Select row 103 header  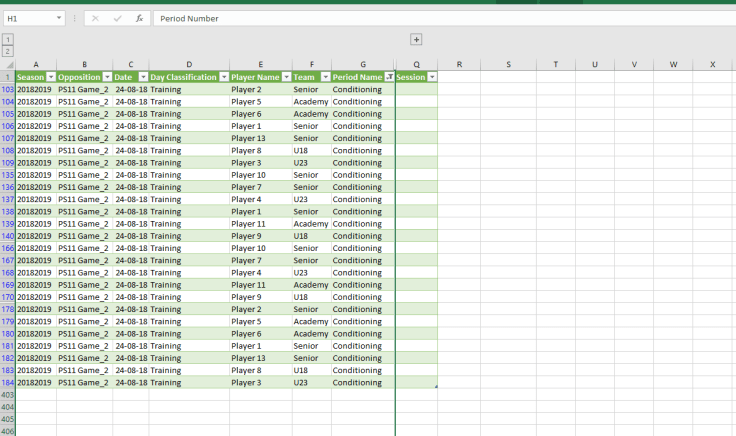(x=8, y=90)
